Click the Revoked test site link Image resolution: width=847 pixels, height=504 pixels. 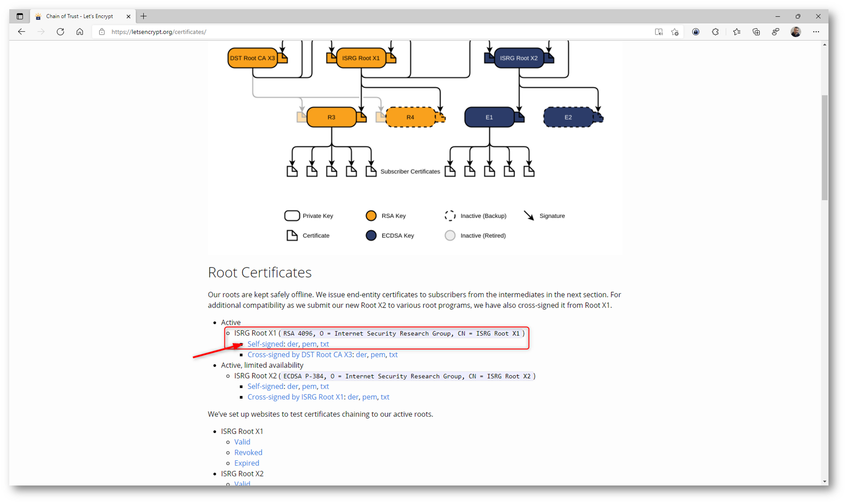(248, 452)
